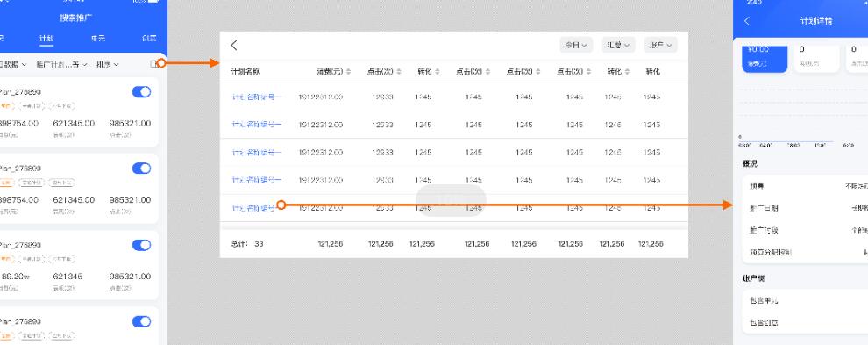Image resolution: width=868 pixels, height=345 pixels.
Task: Click the 计划名称 column header
Action: coord(245,72)
